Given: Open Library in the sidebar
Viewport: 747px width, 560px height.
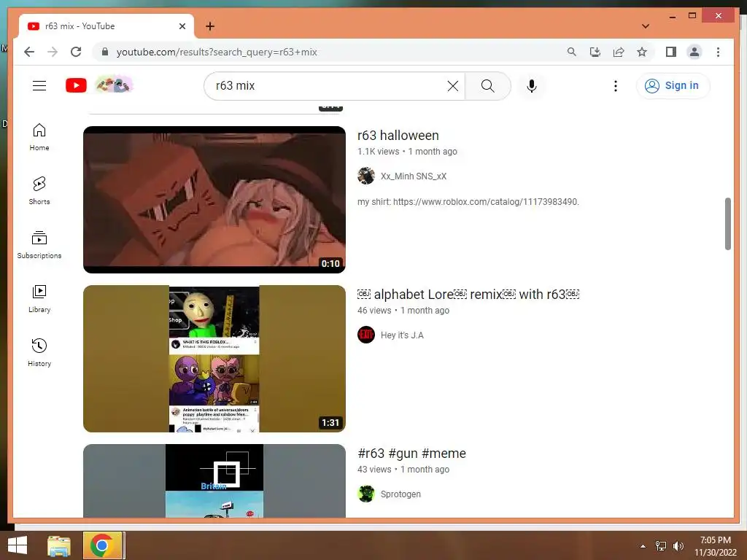Looking at the screenshot, I should tap(39, 298).
